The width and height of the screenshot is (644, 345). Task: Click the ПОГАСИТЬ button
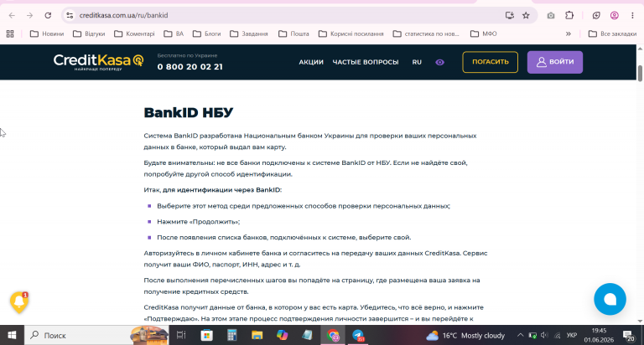click(x=490, y=62)
